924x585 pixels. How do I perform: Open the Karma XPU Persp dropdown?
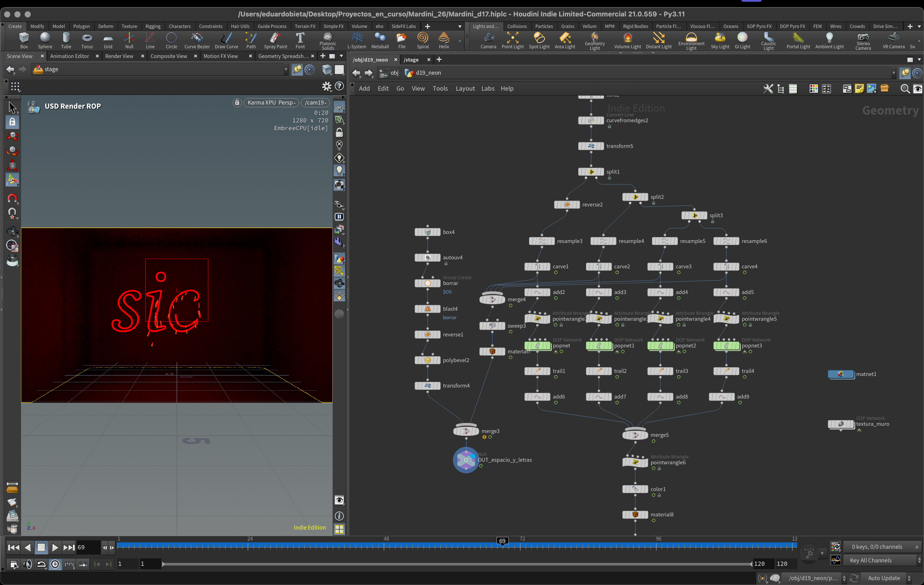271,102
